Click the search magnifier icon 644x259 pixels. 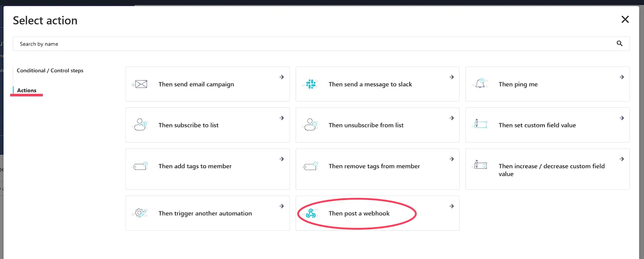tap(619, 43)
